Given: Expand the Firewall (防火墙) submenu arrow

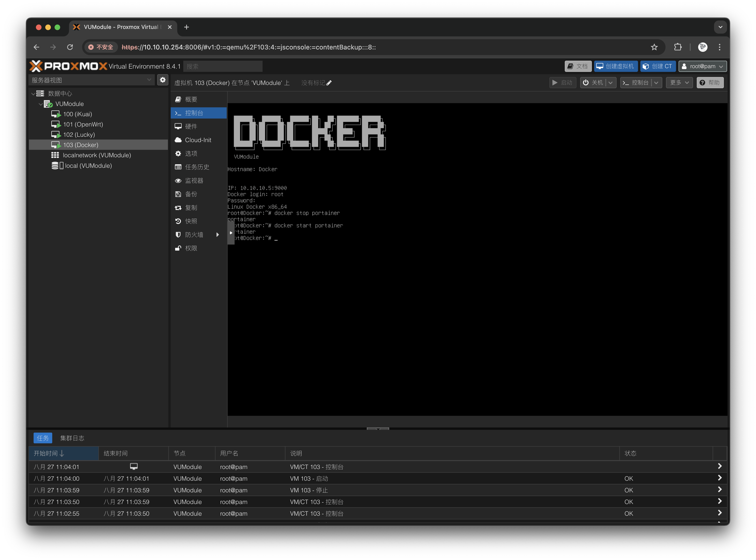Looking at the screenshot, I should pos(218,234).
